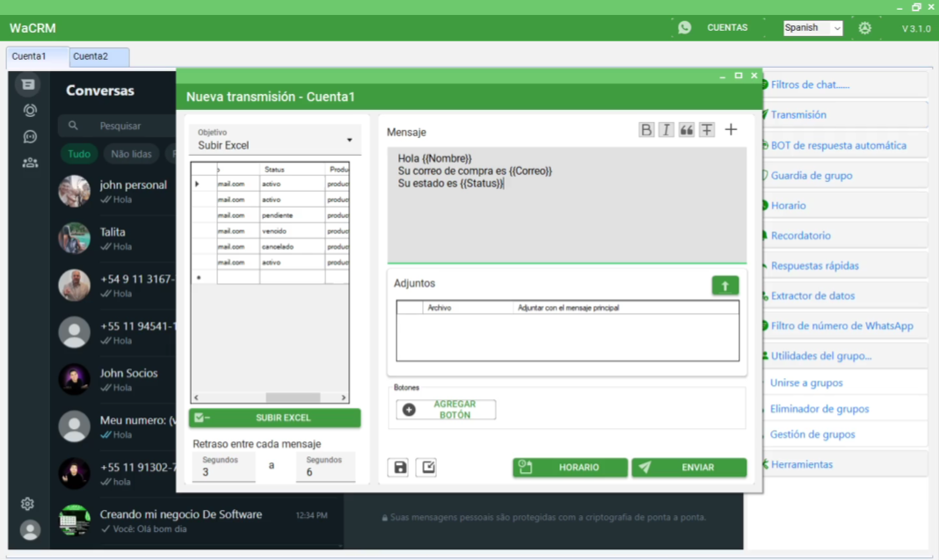
Task: Save the broadcast draft using the floppy icon
Action: click(398, 467)
